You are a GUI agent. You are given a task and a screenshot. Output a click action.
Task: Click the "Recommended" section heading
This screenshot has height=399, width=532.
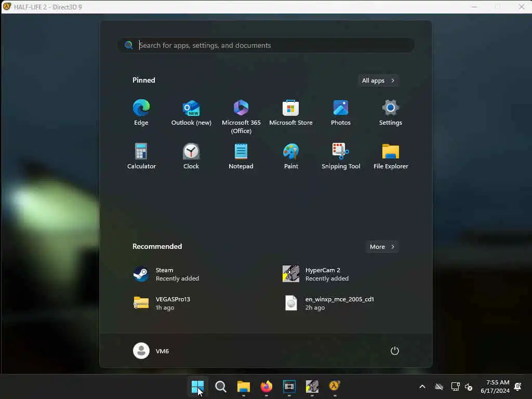157,246
